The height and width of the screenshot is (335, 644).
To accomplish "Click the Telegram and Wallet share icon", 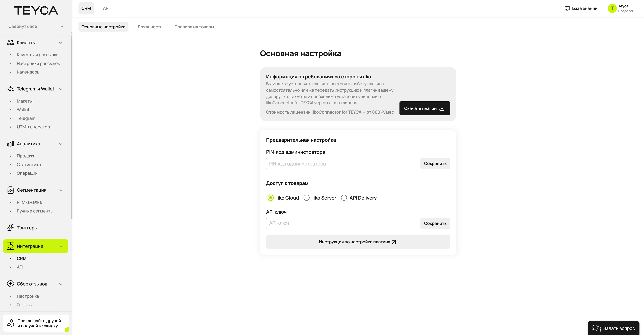I will pyautogui.click(x=10, y=89).
